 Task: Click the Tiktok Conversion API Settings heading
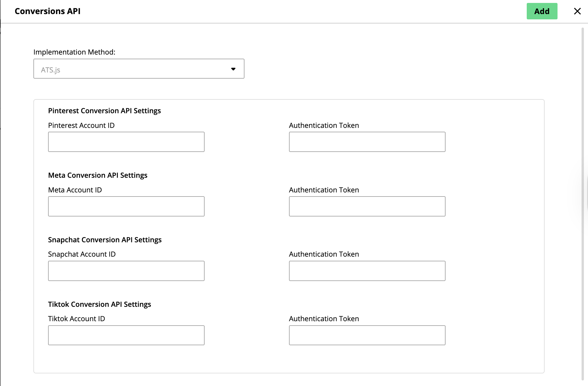99,304
